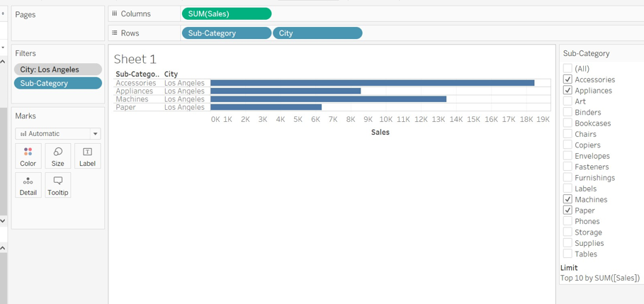The image size is (644, 304).
Task: Open the Label marks card
Action: point(87,156)
